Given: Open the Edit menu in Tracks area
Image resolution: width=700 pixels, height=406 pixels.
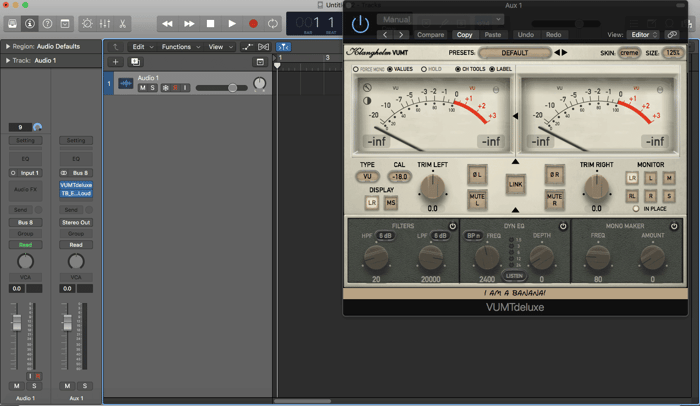Looking at the screenshot, I should [x=141, y=47].
